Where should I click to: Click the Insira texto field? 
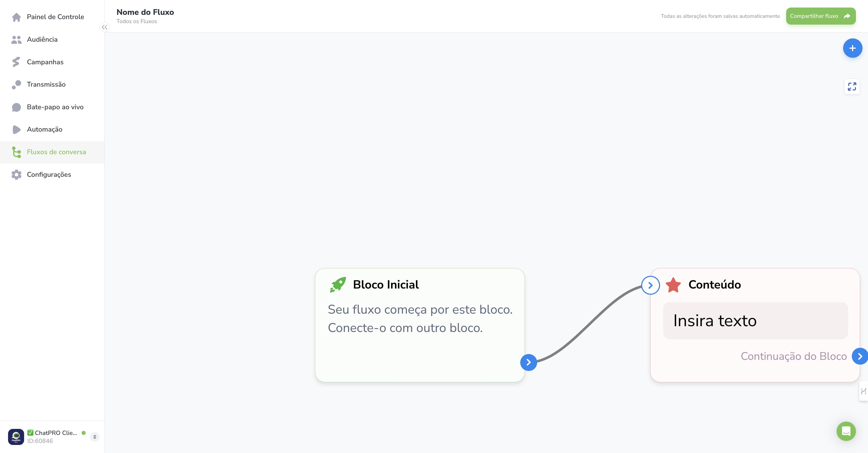755,321
